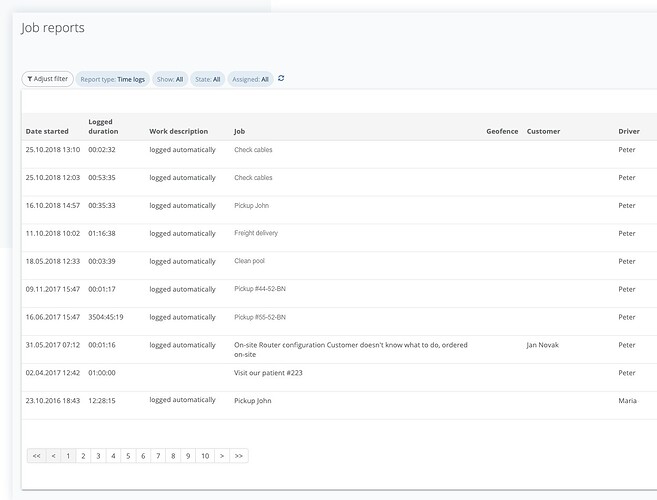Go to page 5 in pagination
The image size is (657, 500).
click(x=128, y=456)
